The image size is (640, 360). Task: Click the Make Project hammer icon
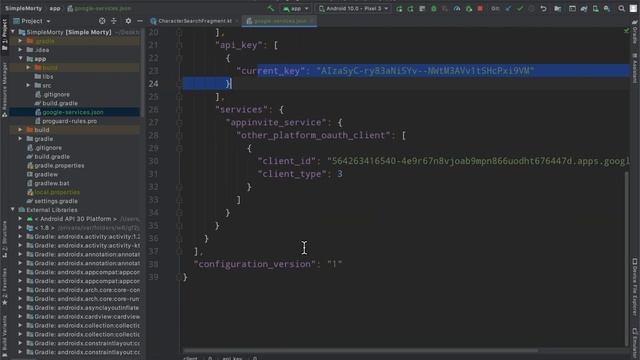pyautogui.click(x=270, y=8)
